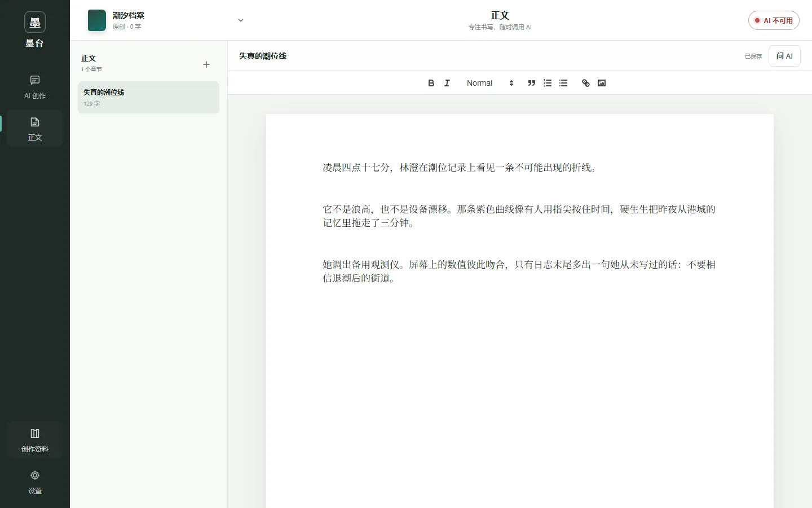The image size is (812, 508).
Task: Click the 问 AI button
Action: 784,56
